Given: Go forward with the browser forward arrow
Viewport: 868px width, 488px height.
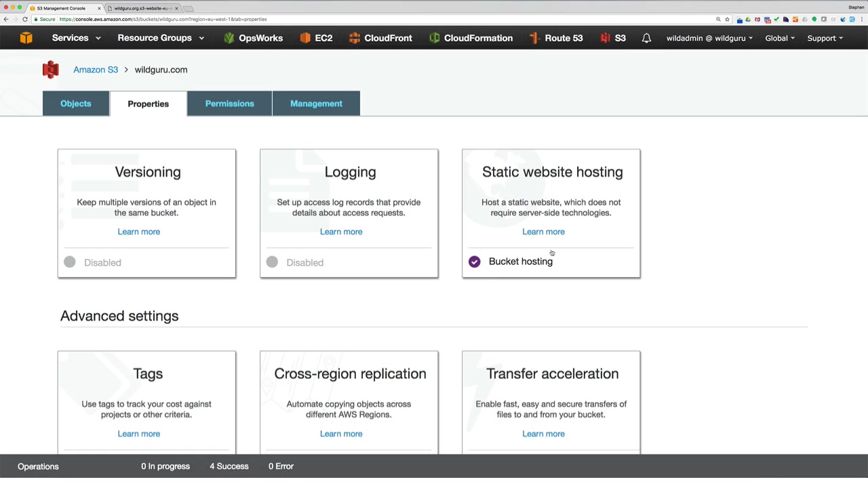Looking at the screenshot, I should pos(15,20).
